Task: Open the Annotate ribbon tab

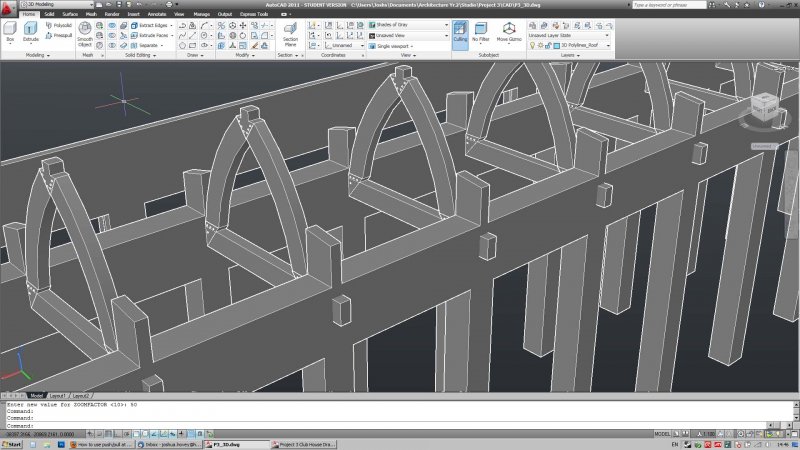Action: [x=159, y=15]
